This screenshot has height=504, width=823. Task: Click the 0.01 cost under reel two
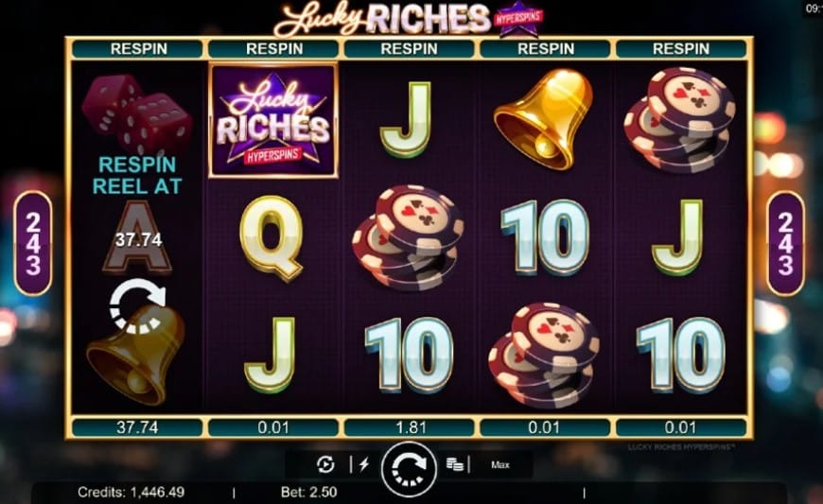pos(273,427)
